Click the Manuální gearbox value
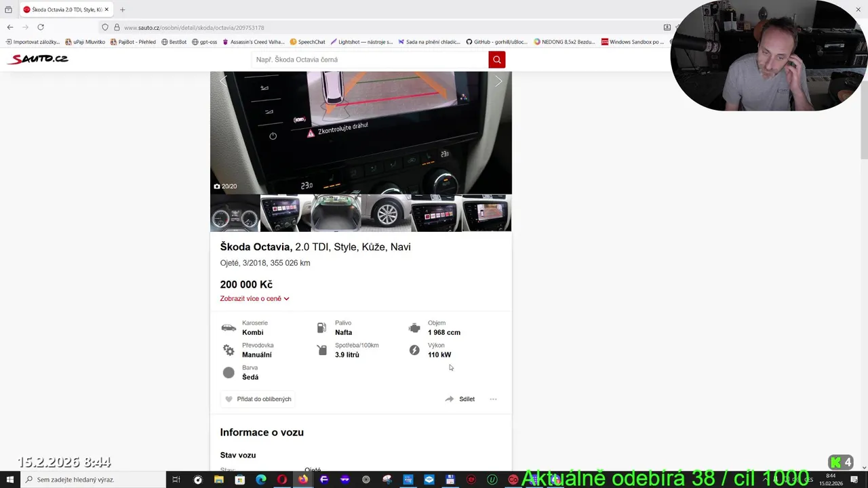 257,355
